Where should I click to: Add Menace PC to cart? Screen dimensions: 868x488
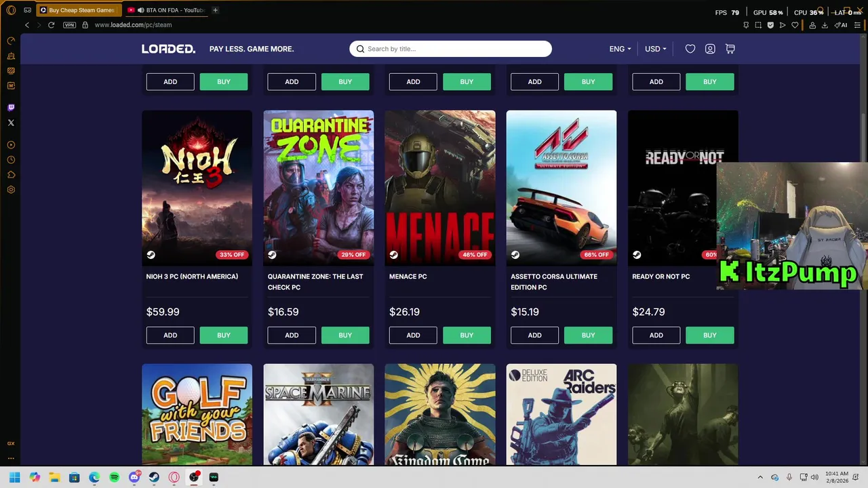coord(413,335)
